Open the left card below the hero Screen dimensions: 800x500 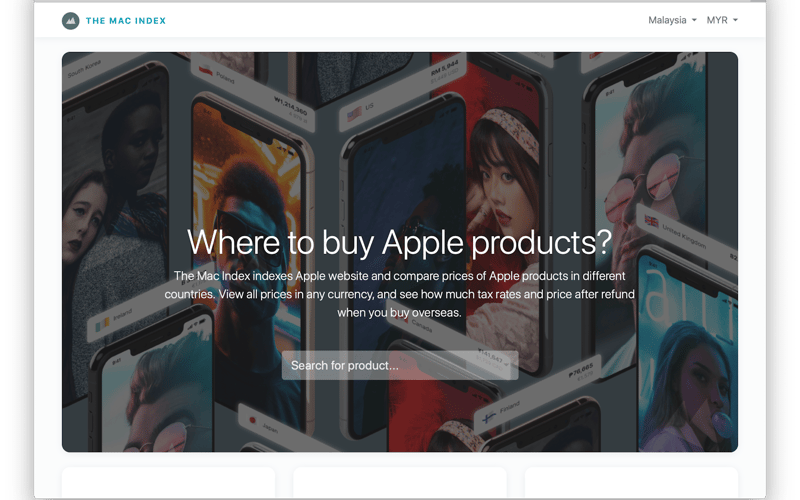click(168, 482)
